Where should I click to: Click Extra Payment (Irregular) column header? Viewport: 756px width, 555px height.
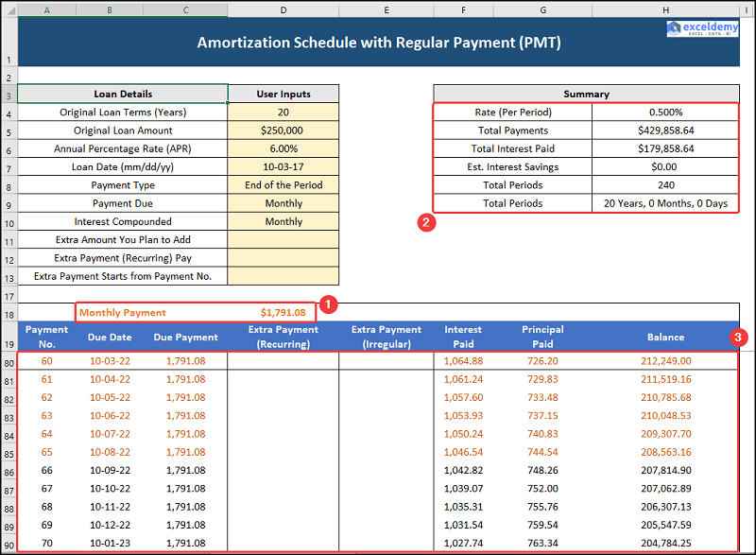387,337
